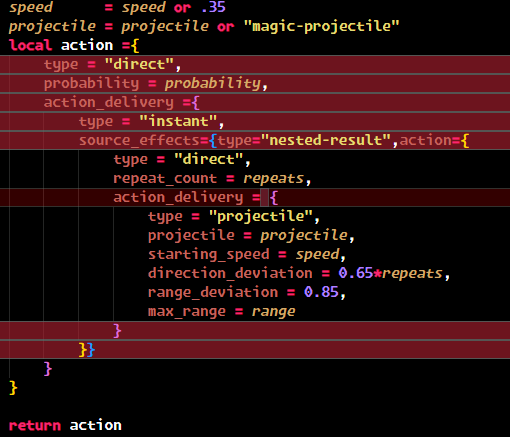Click source_effects key name
This screenshot has width=510, height=437.
[x=139, y=140]
